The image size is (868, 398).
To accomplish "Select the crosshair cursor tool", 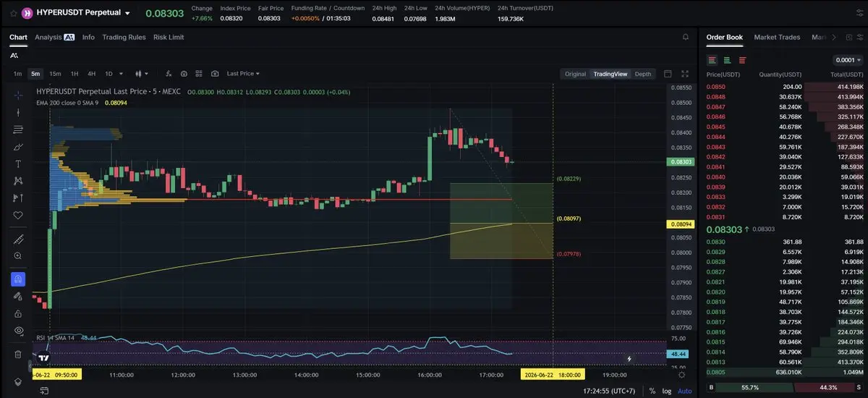I will (18, 95).
